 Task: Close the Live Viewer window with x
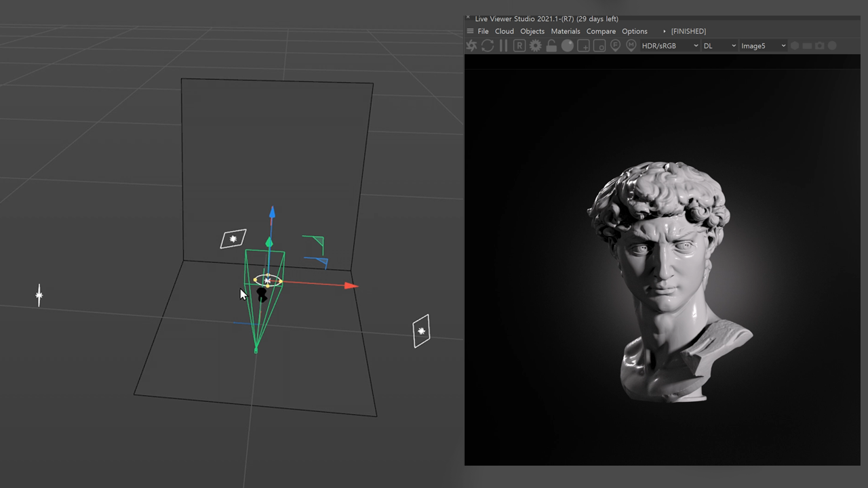[x=468, y=18]
